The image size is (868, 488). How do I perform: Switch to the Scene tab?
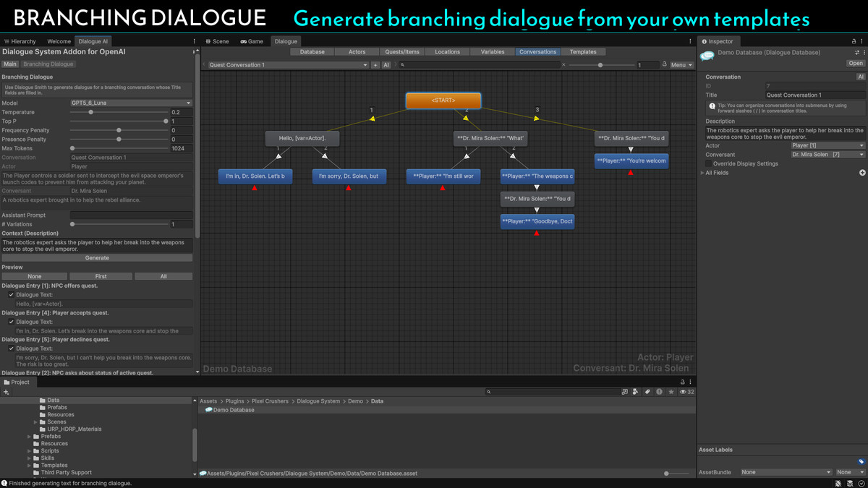(217, 42)
